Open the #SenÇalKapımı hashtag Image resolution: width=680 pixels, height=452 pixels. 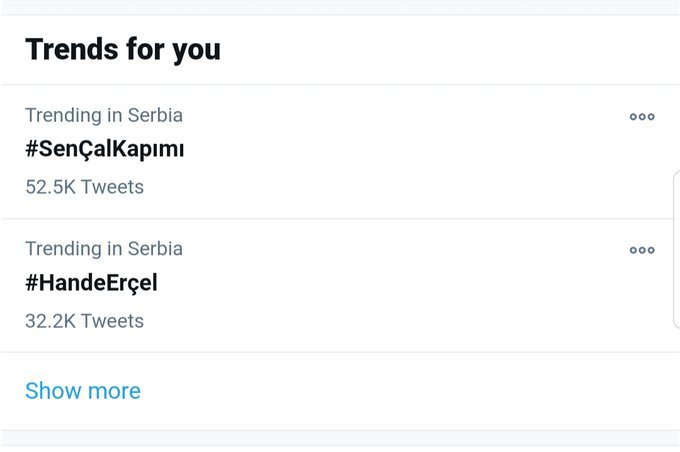[105, 149]
